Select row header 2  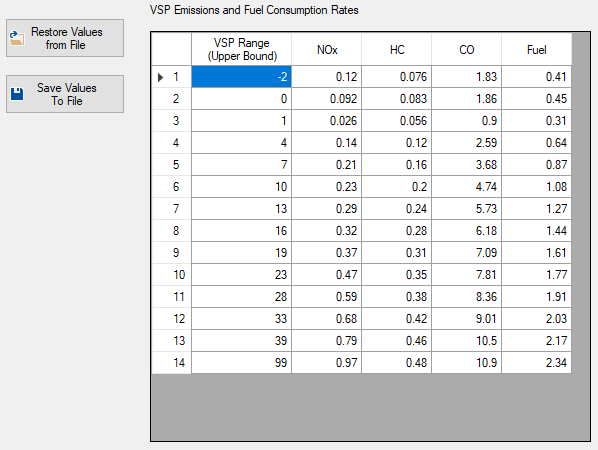[172, 99]
